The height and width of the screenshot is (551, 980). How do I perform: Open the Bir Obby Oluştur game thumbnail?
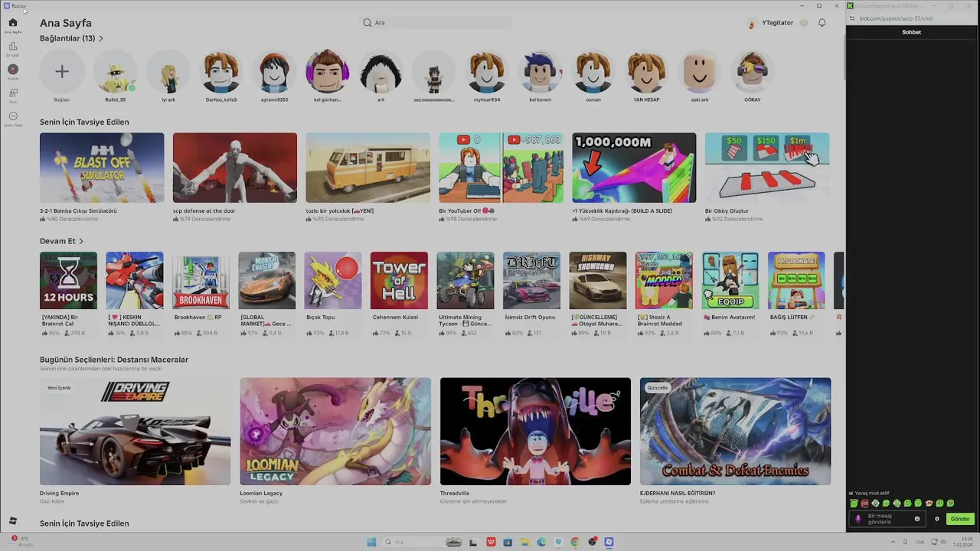(x=767, y=168)
